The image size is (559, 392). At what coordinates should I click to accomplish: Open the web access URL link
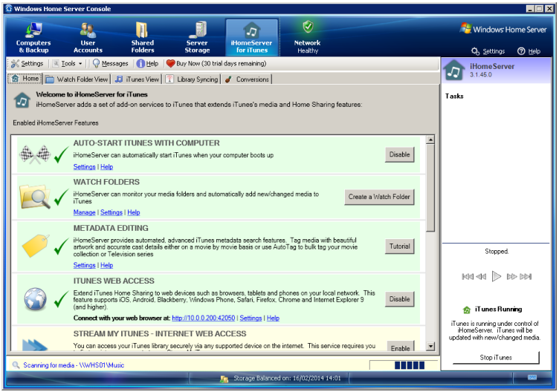203,318
